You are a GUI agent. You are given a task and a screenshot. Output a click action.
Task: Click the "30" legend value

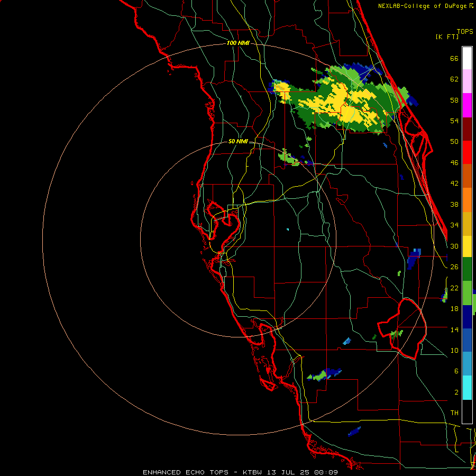coord(454,246)
